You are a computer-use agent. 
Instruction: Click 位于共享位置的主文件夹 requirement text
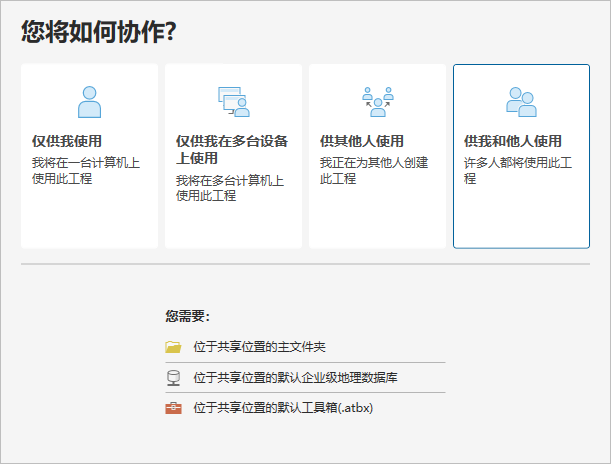[260, 347]
